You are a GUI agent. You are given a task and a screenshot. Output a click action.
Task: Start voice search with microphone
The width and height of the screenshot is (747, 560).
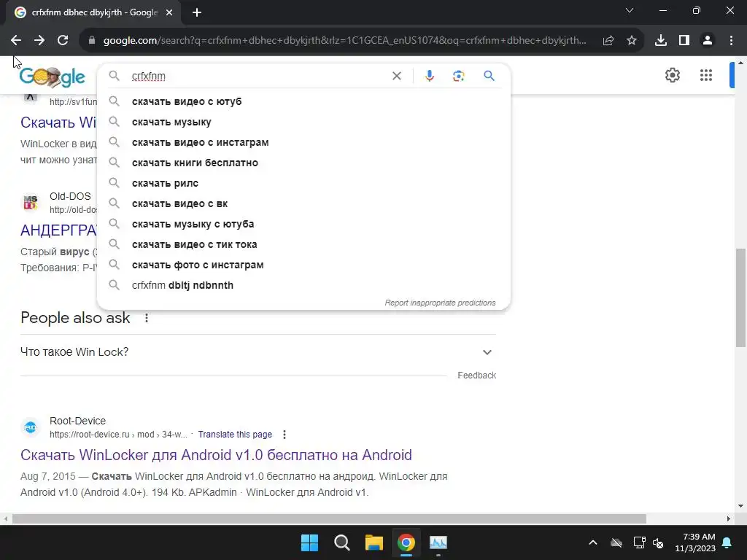click(429, 76)
